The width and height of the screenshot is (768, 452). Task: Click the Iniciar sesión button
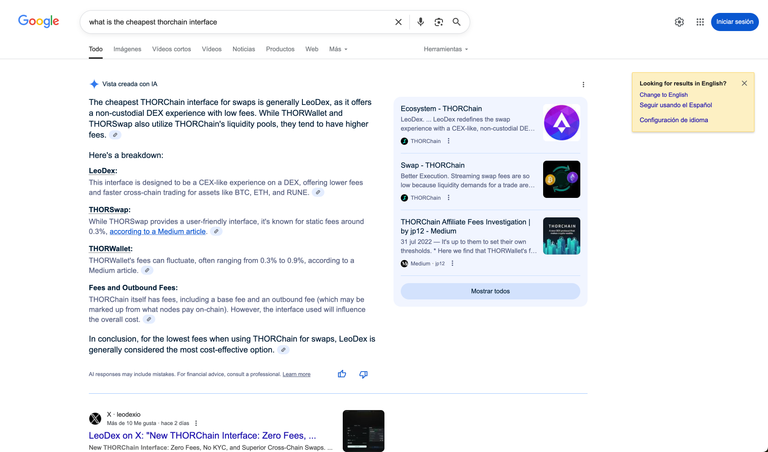tap(735, 22)
